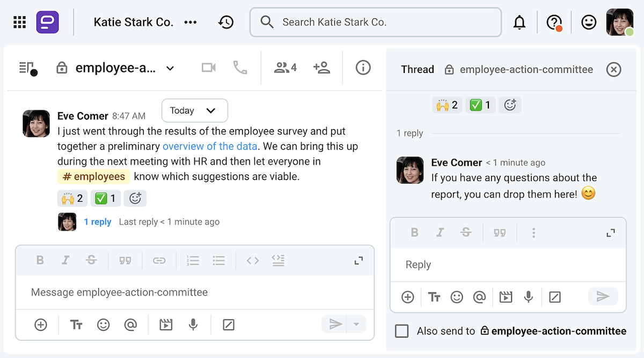Click the Search Katie Stark Co. field
Screen dimensions: 644x358
tap(375, 22)
